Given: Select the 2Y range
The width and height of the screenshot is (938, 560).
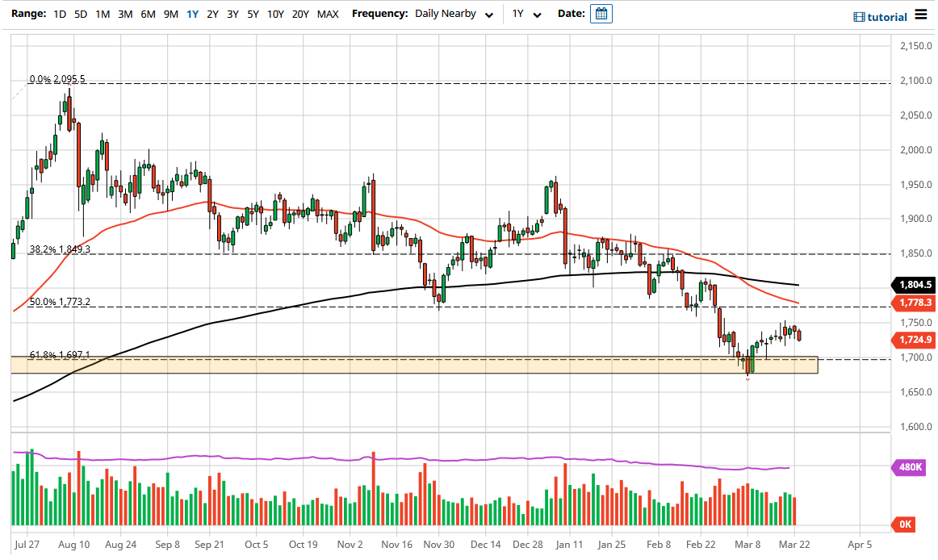Looking at the screenshot, I should point(212,14).
